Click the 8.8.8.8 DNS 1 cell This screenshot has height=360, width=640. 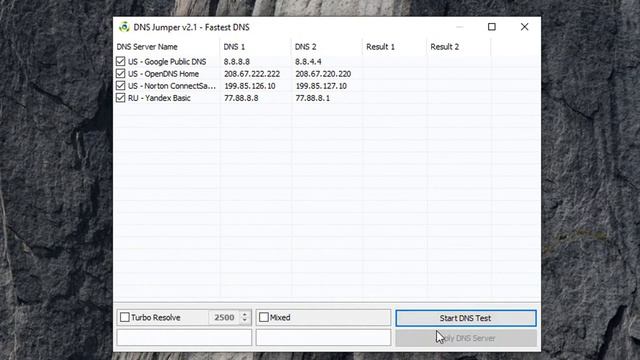[x=237, y=62]
